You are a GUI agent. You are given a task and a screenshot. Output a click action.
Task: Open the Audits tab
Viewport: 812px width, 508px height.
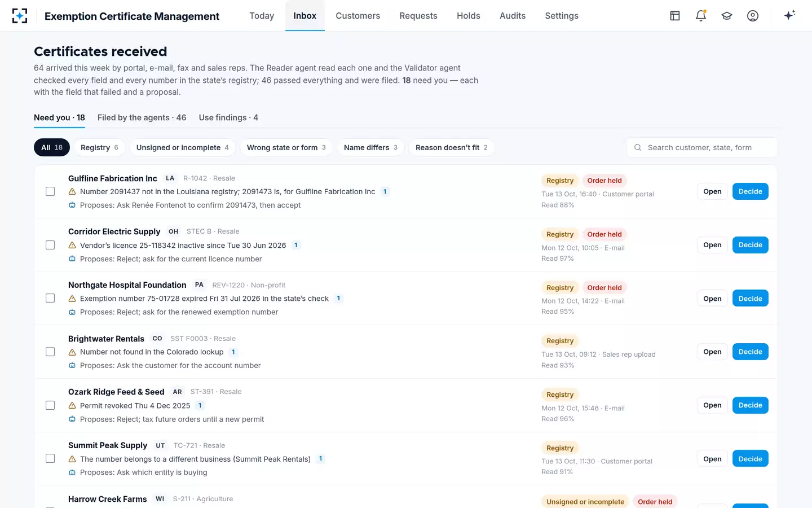click(513, 16)
